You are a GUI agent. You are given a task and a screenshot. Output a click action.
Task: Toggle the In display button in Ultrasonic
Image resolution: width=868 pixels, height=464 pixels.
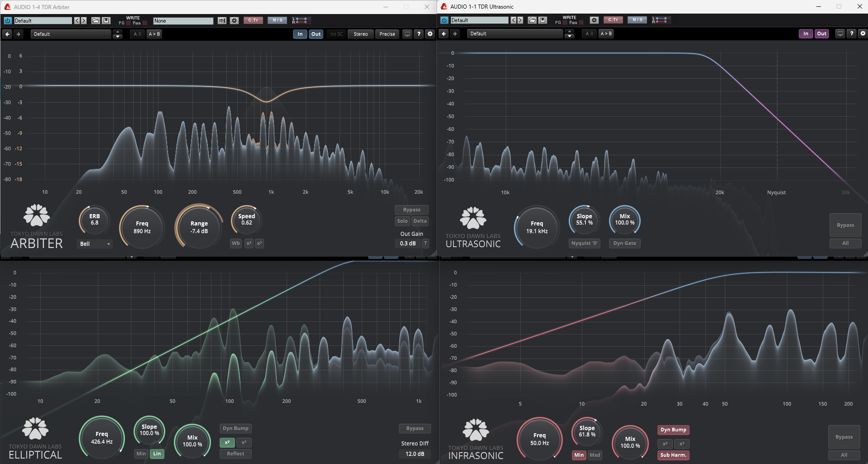click(x=806, y=33)
